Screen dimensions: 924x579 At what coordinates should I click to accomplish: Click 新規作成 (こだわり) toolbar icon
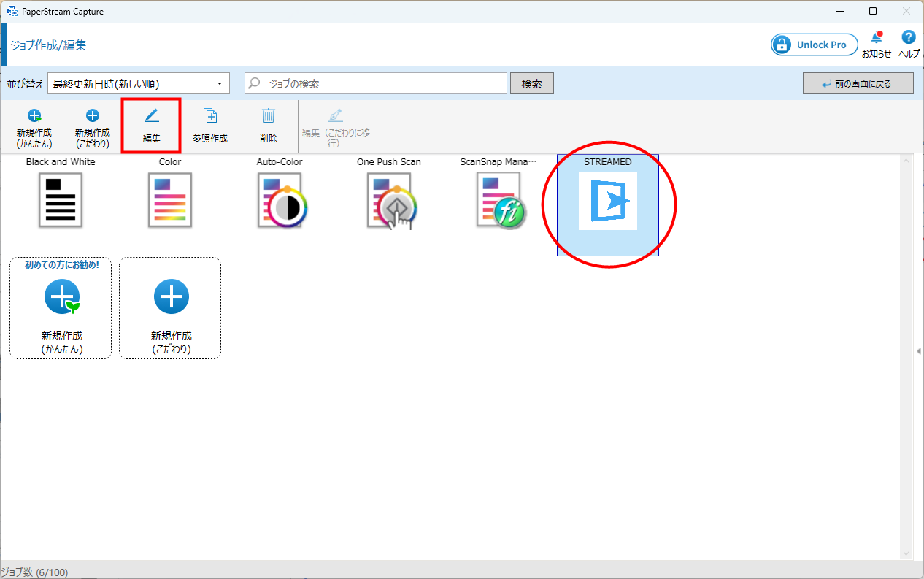[x=93, y=115]
